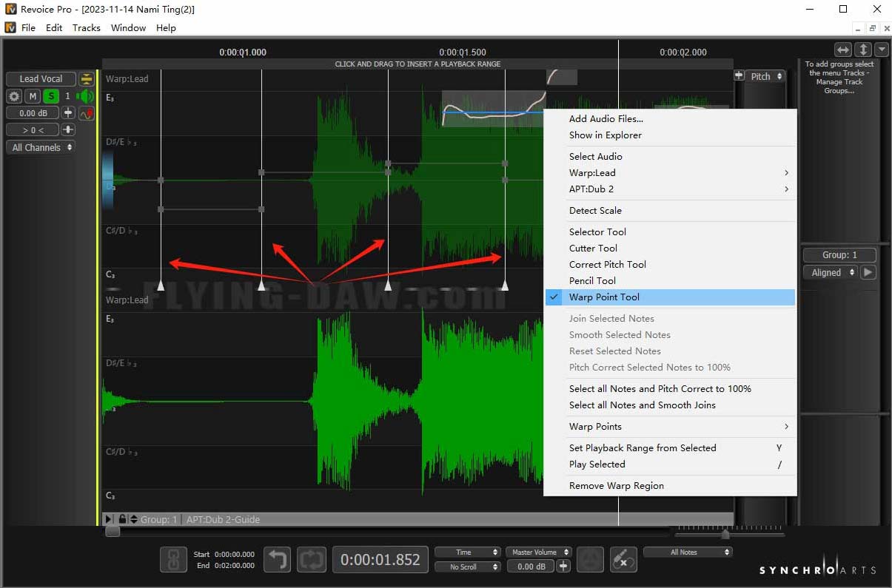
Task: Click the track volume 0.00 dB field
Action: [33, 113]
